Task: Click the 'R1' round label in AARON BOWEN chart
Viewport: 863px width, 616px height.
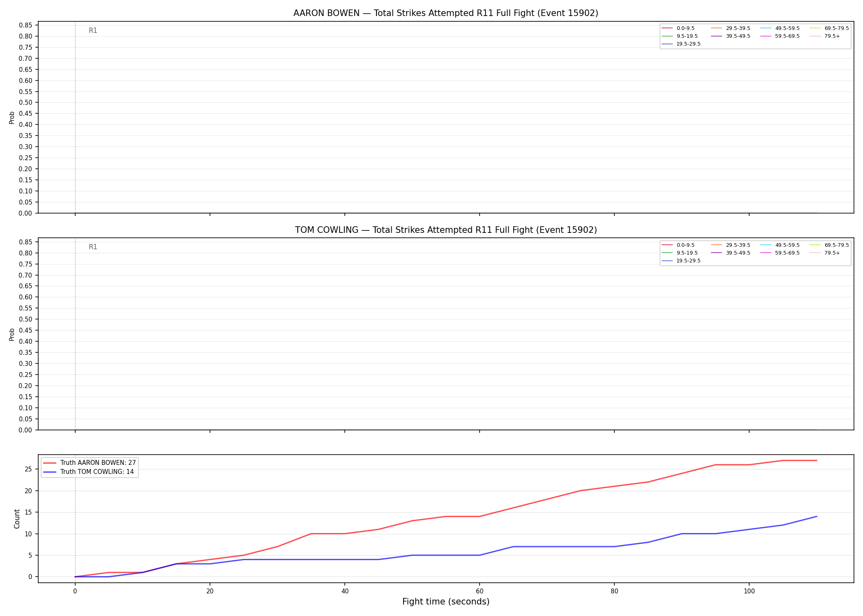Action: pyautogui.click(x=93, y=31)
